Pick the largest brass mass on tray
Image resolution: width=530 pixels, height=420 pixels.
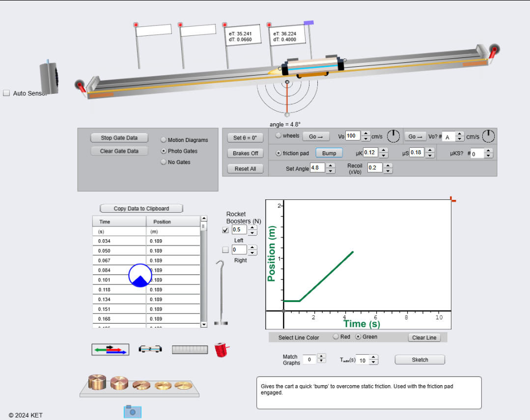pyautogui.click(x=97, y=382)
